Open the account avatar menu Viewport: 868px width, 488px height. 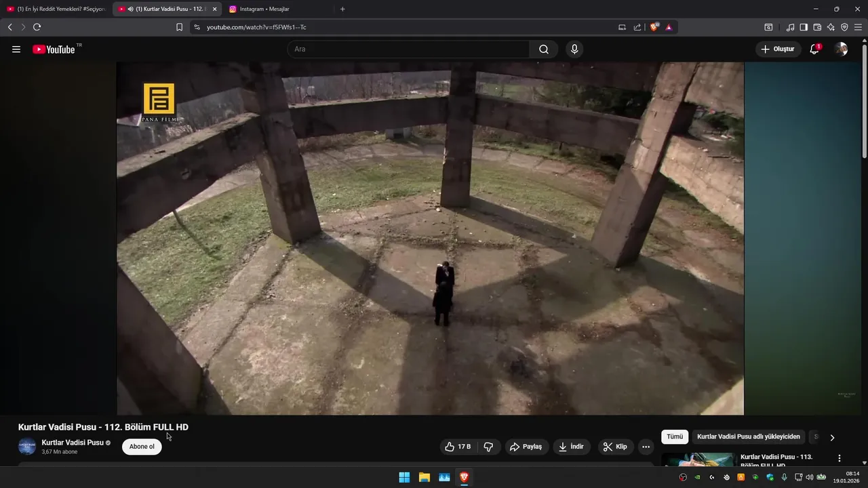pyautogui.click(x=841, y=49)
